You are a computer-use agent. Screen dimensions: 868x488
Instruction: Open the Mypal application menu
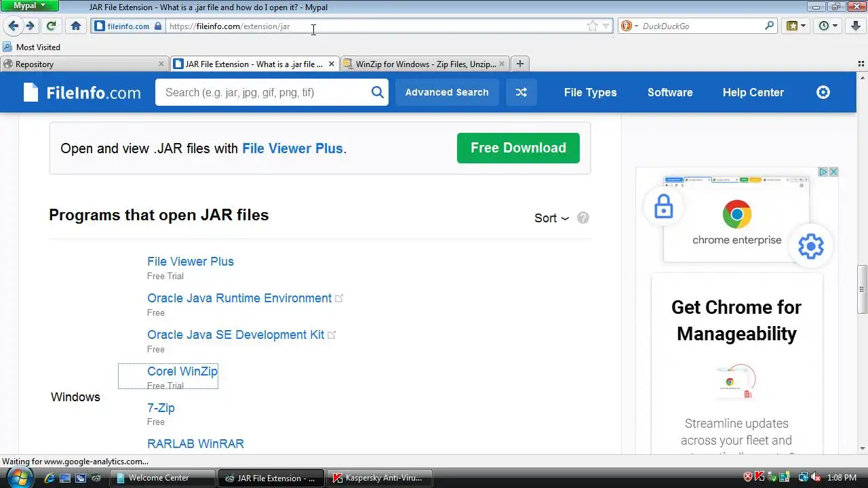coord(29,5)
